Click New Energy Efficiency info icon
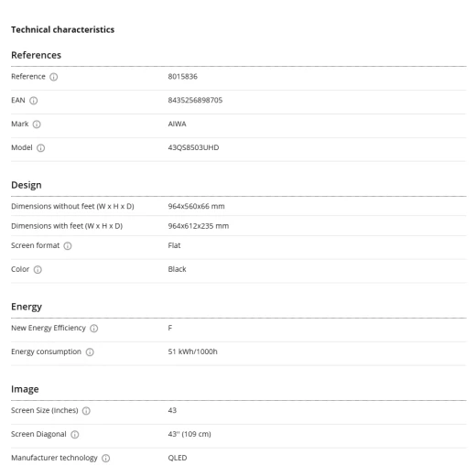This screenshot has width=476, height=476. (94, 329)
